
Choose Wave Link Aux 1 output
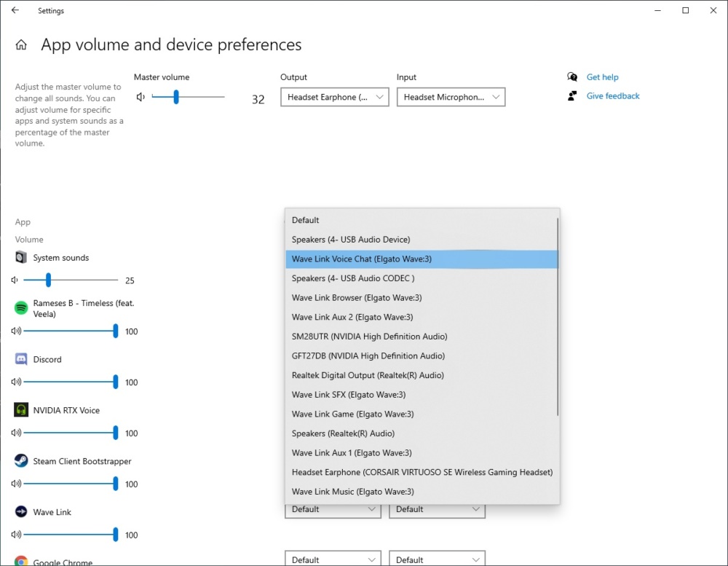tap(422, 452)
